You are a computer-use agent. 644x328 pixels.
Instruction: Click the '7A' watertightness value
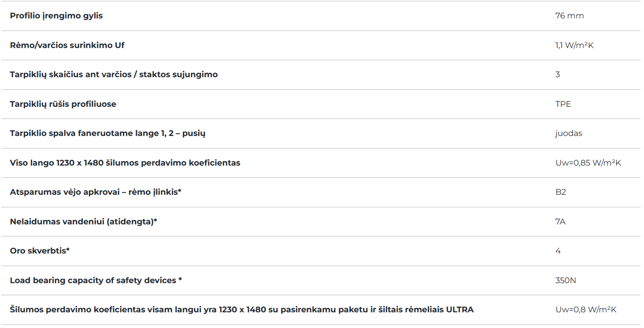(x=560, y=222)
